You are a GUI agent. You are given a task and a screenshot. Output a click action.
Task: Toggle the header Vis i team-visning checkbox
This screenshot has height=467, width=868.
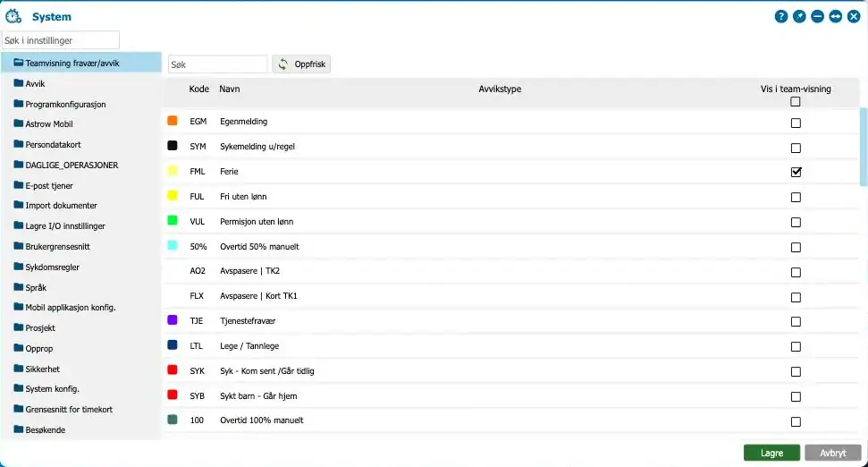point(796,102)
